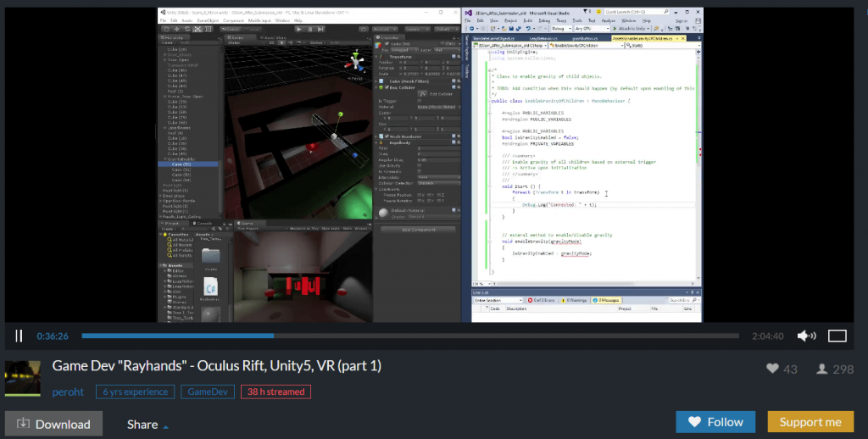868x439 pixels.
Task: Click the GameDev tag
Action: point(208,392)
